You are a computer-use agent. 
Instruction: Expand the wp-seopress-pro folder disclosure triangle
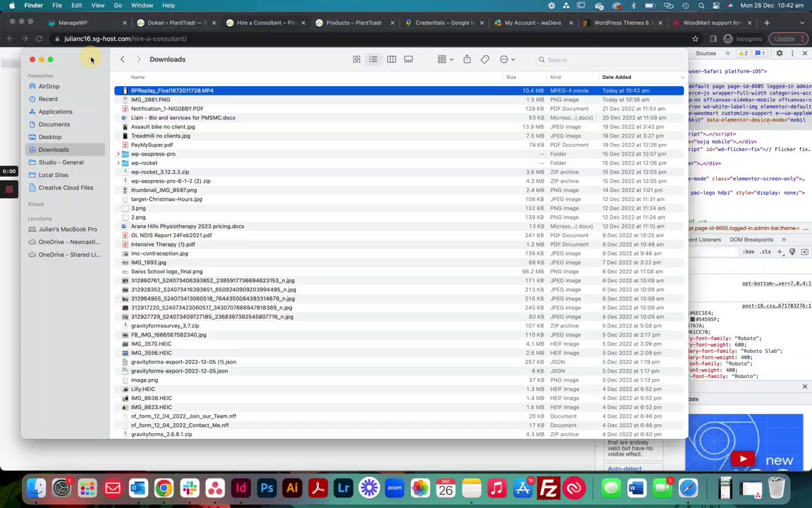pyautogui.click(x=118, y=154)
